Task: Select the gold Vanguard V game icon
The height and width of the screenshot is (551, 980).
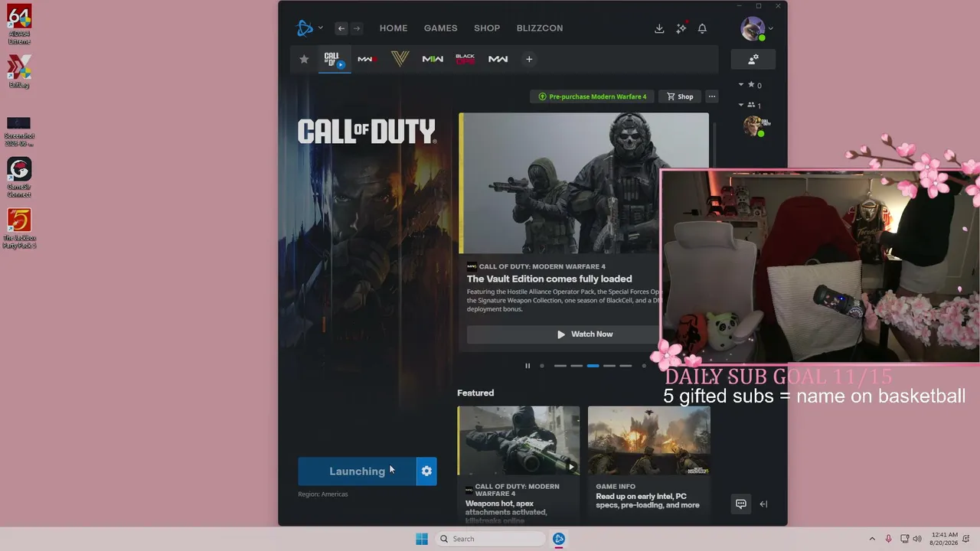Action: pyautogui.click(x=400, y=59)
